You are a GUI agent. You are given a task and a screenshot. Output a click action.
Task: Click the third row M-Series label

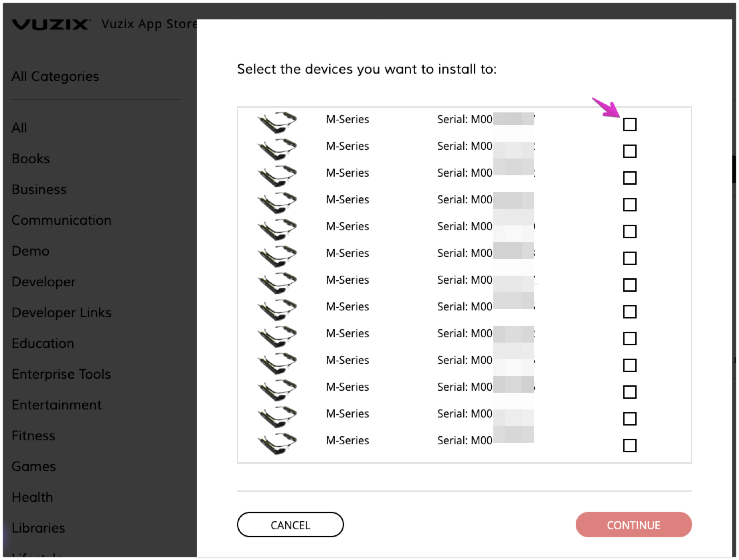point(347,173)
